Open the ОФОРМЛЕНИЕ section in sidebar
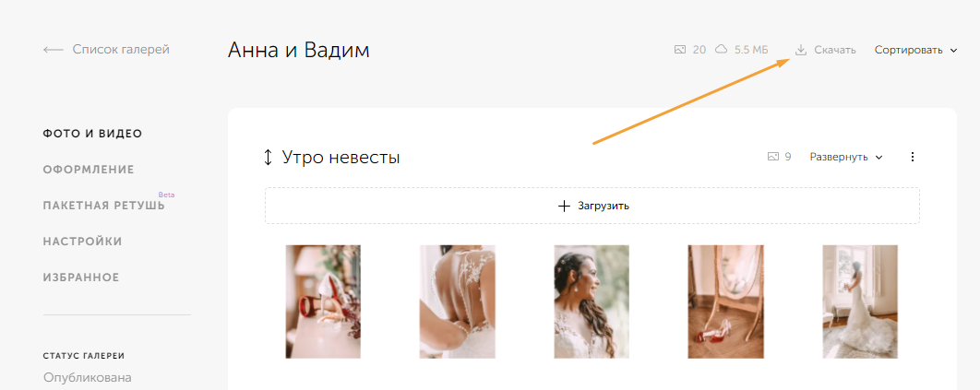 pyautogui.click(x=89, y=170)
